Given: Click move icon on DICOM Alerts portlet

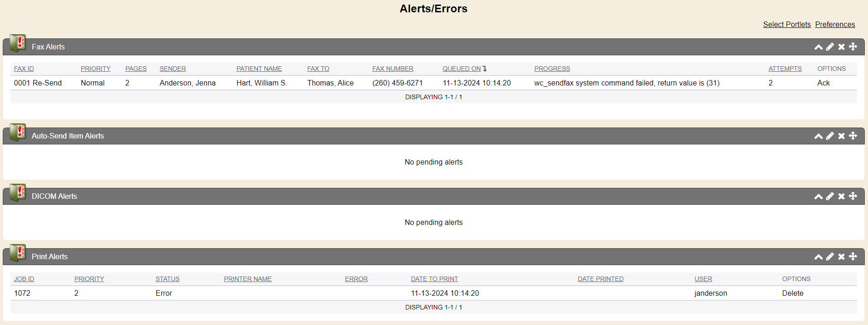Looking at the screenshot, I should (853, 196).
